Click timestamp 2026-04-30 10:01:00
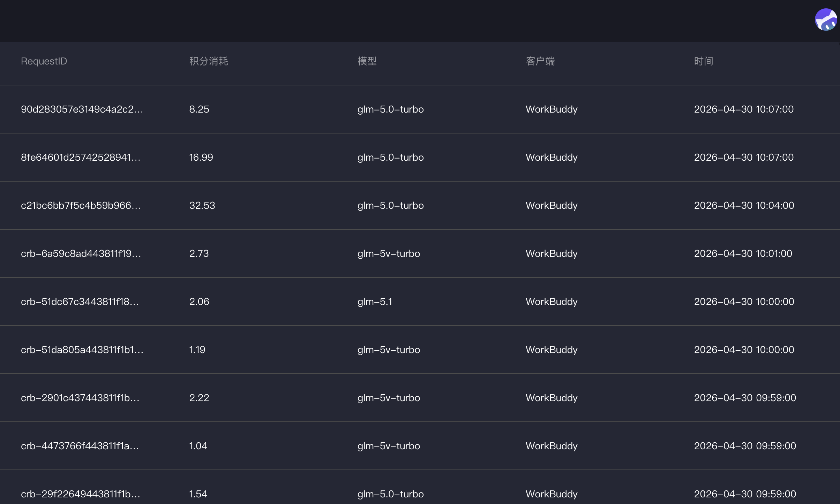840x504 pixels. tap(743, 254)
